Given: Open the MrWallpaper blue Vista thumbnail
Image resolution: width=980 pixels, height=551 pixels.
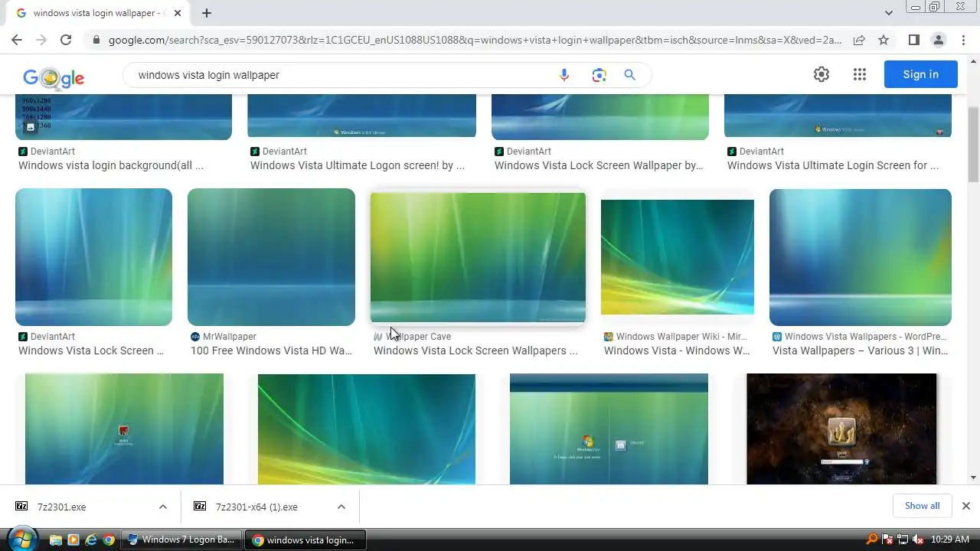Looking at the screenshot, I should pos(271,257).
